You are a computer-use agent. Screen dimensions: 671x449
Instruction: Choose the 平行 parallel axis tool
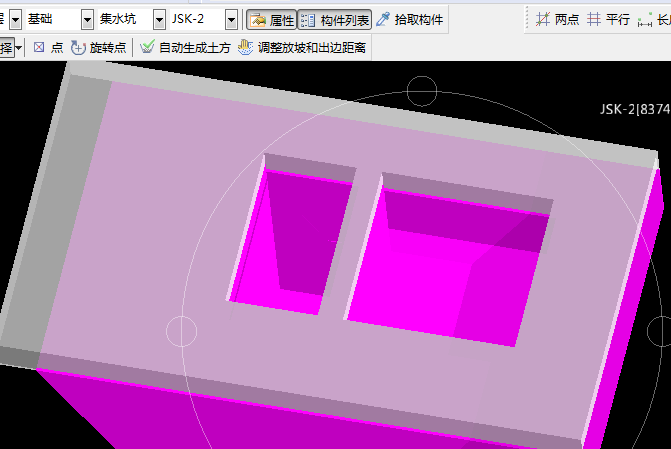tap(608, 20)
